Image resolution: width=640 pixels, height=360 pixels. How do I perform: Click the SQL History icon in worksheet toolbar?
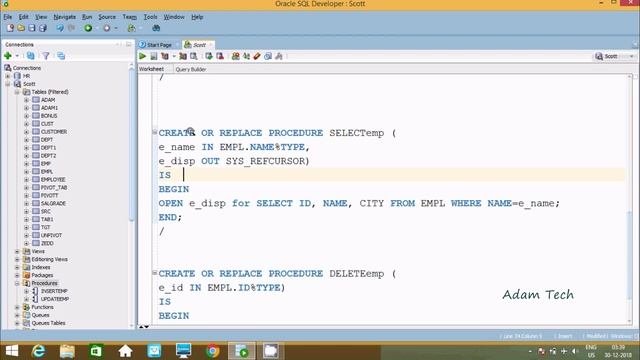tap(268, 56)
